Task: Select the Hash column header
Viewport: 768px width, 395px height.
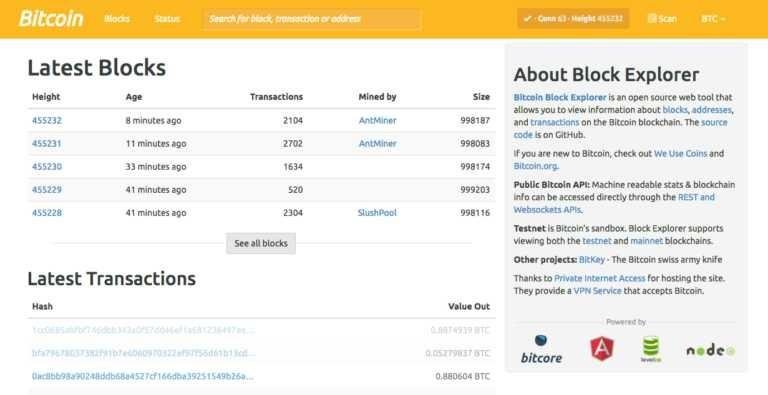Action: coord(42,306)
